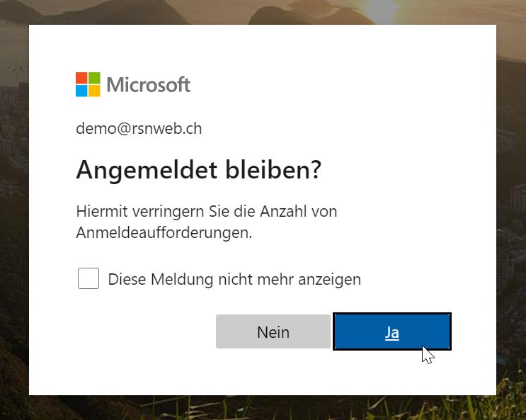The height and width of the screenshot is (420, 526).
Task: Click the Microsoft four-square logo
Action: tap(88, 84)
